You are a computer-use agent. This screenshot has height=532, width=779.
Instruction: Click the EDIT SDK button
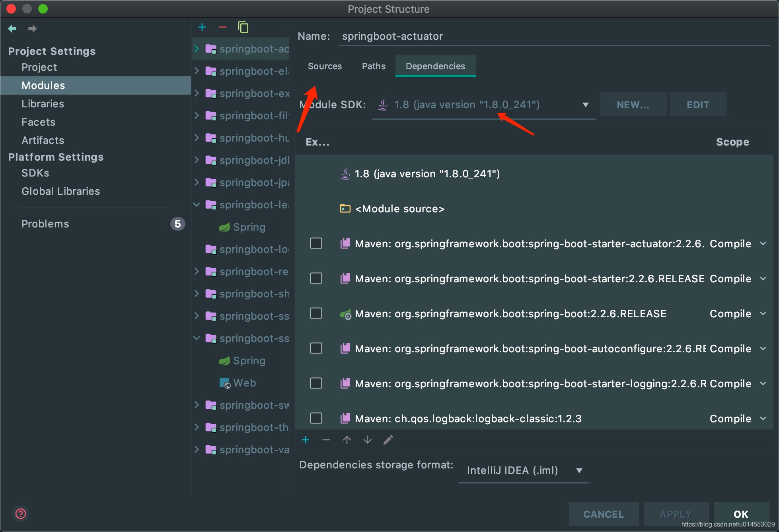tap(698, 105)
